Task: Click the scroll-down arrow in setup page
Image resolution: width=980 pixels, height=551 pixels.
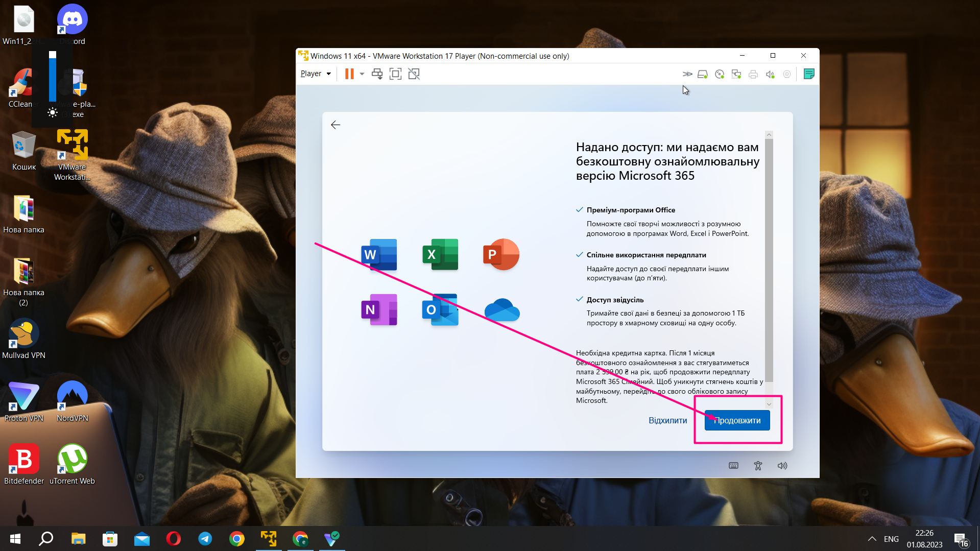Action: pyautogui.click(x=769, y=404)
